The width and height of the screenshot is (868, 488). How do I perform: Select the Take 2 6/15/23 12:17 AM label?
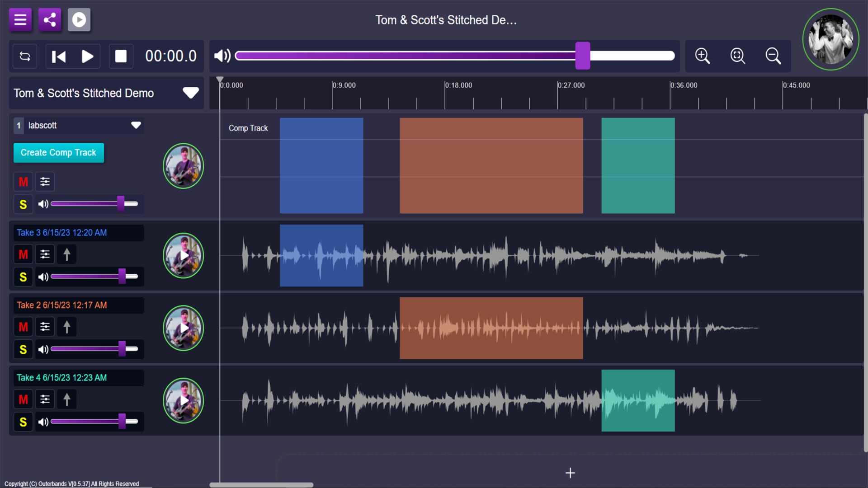62,305
